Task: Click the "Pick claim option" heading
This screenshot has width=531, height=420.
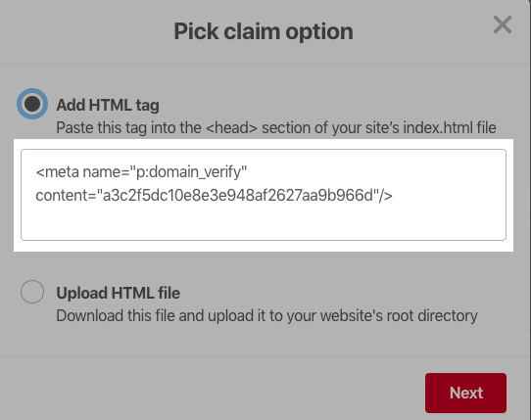Action: (x=264, y=31)
